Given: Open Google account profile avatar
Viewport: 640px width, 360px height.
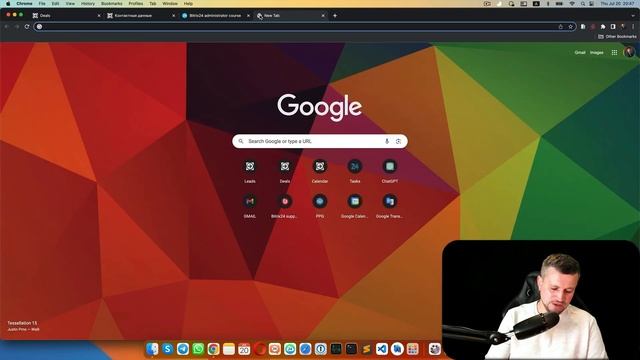Looking at the screenshot, I should (x=629, y=52).
